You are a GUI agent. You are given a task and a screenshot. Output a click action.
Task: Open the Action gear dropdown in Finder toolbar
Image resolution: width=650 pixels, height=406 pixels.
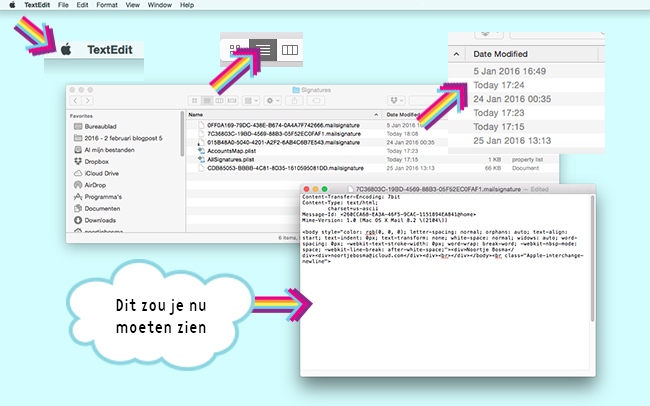click(x=272, y=100)
